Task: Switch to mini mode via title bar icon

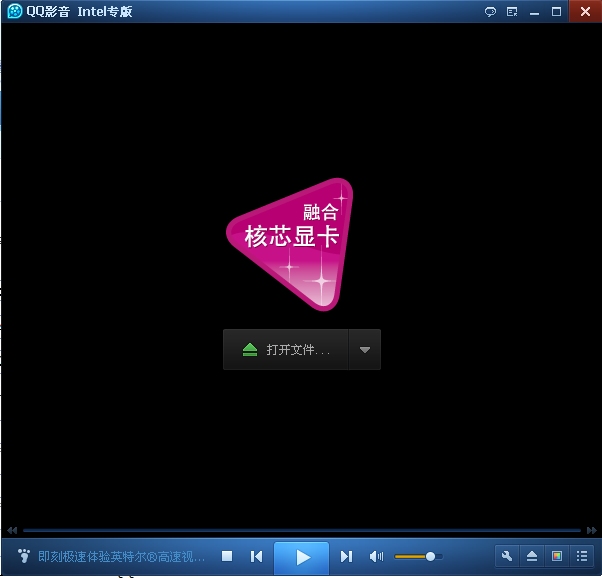Action: pos(512,12)
